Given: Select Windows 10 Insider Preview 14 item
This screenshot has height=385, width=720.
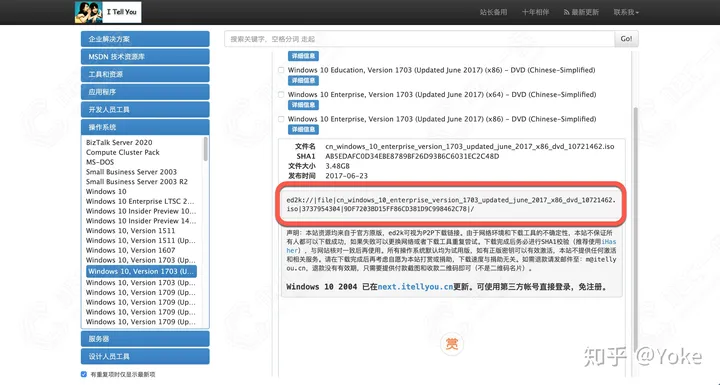Looking at the screenshot, I should 141,221.
